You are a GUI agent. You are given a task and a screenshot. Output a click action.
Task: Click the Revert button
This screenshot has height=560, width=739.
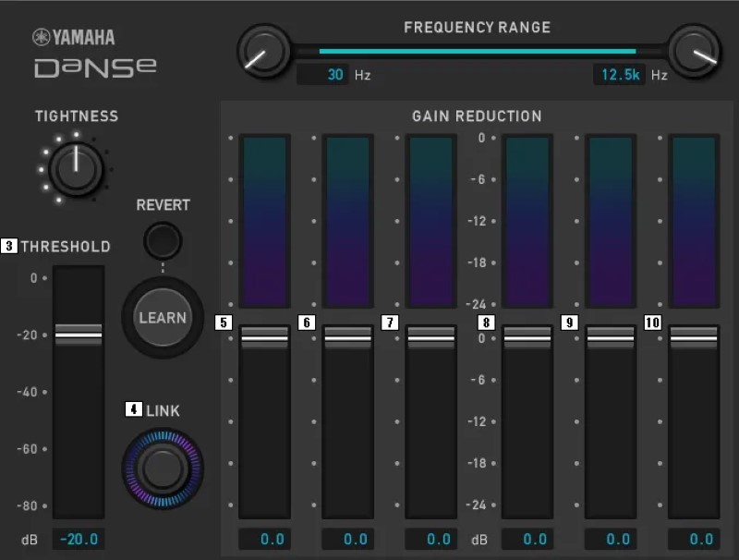click(163, 241)
